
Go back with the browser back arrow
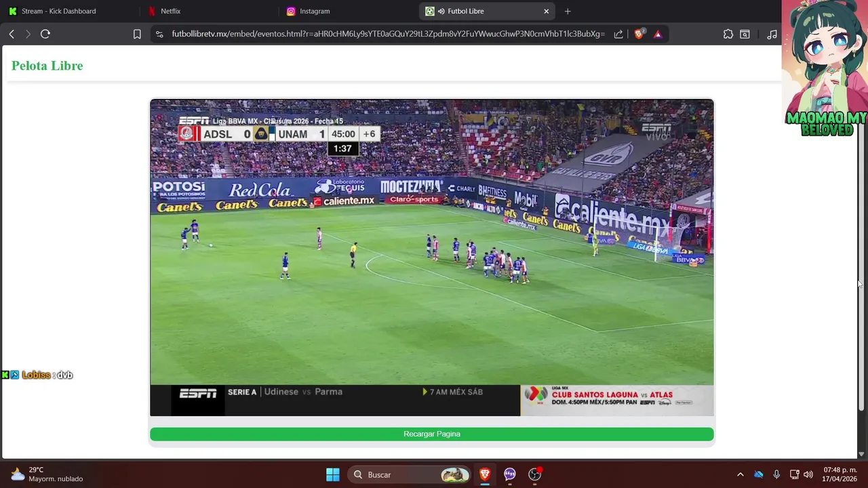[12, 34]
